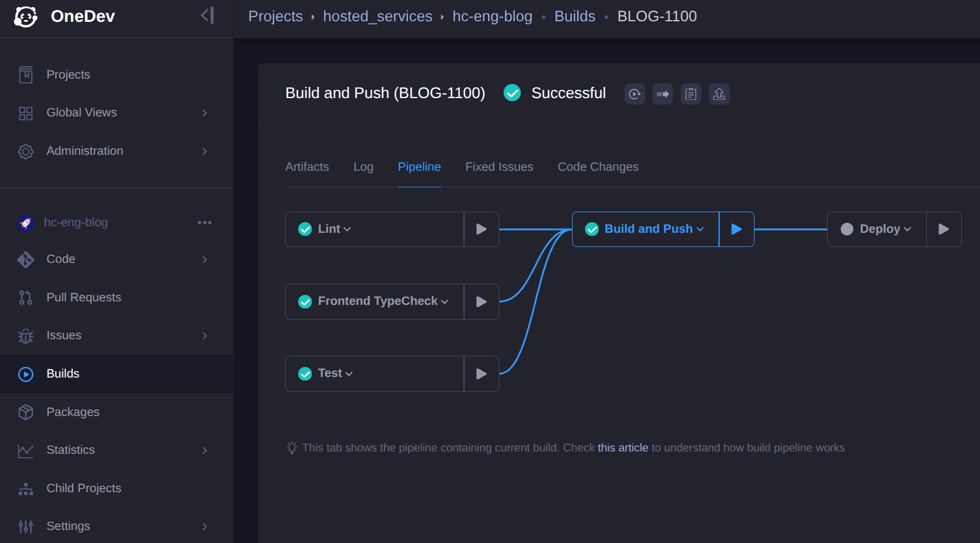Run the Frontend TypeCheck job play button
Image resolution: width=980 pixels, height=543 pixels.
[482, 301]
